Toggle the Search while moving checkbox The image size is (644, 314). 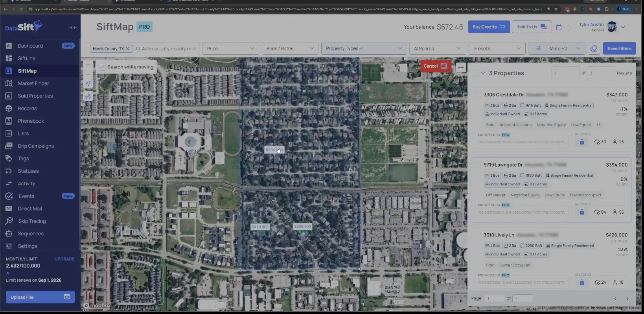pos(102,67)
